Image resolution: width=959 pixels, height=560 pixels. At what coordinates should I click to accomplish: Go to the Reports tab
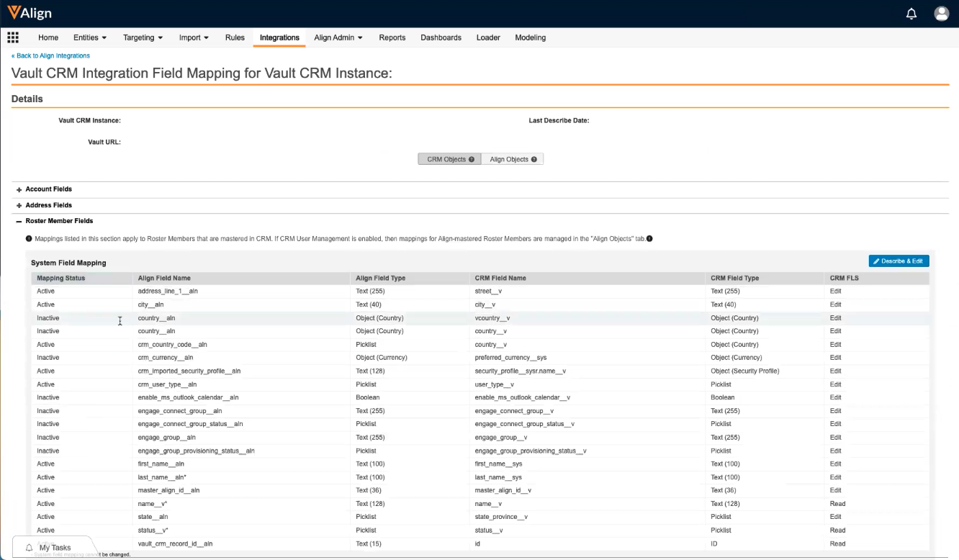coord(392,37)
